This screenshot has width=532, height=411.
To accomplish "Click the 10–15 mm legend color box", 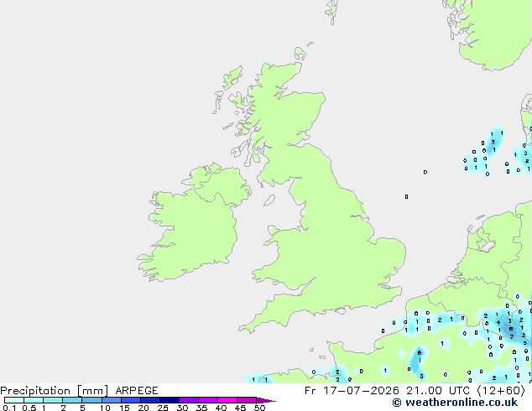I will pos(112,400).
